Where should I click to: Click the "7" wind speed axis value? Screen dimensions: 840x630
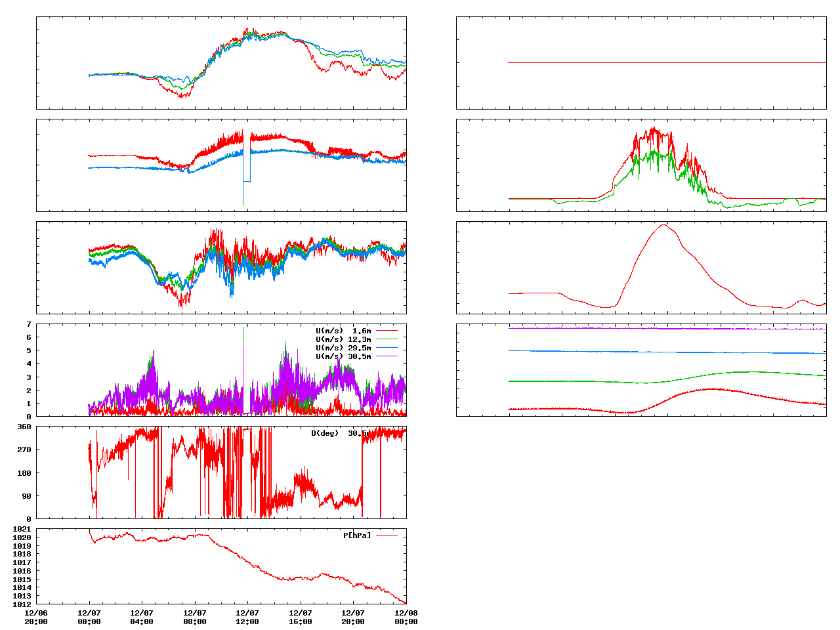click(29, 324)
